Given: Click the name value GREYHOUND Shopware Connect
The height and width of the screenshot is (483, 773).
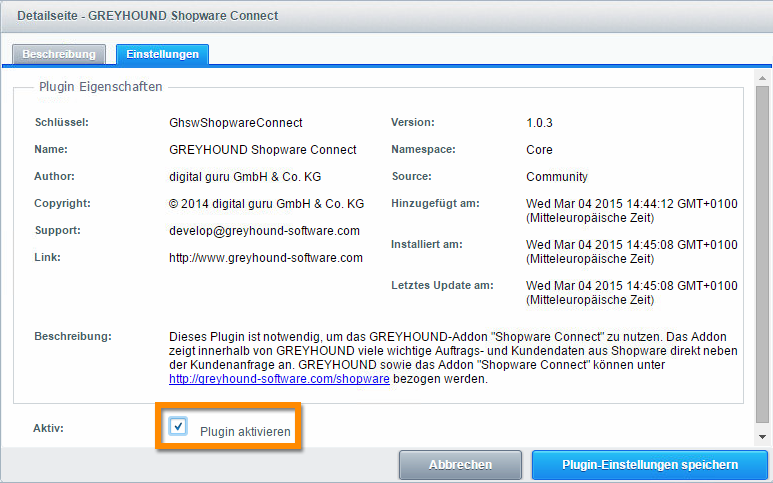Looking at the screenshot, I should coord(263,150).
